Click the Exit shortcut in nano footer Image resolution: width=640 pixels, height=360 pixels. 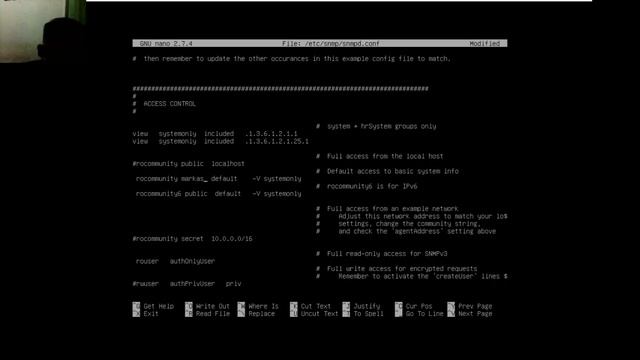(146, 313)
